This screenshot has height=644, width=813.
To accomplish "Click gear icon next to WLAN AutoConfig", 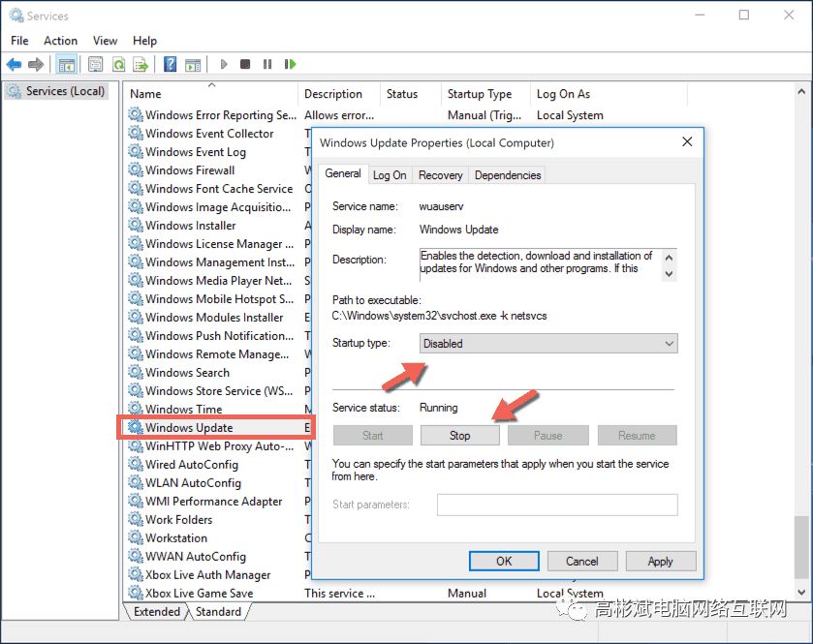I will coord(136,482).
